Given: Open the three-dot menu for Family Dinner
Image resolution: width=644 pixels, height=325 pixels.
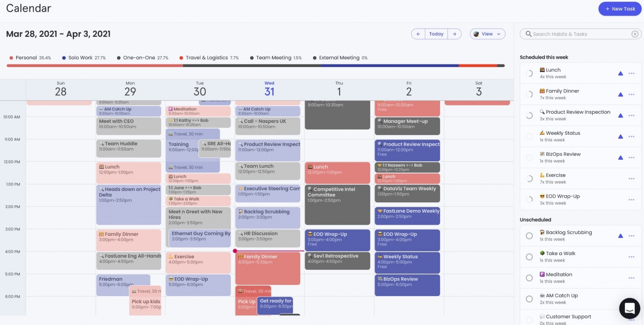Looking at the screenshot, I should pyautogui.click(x=632, y=95).
